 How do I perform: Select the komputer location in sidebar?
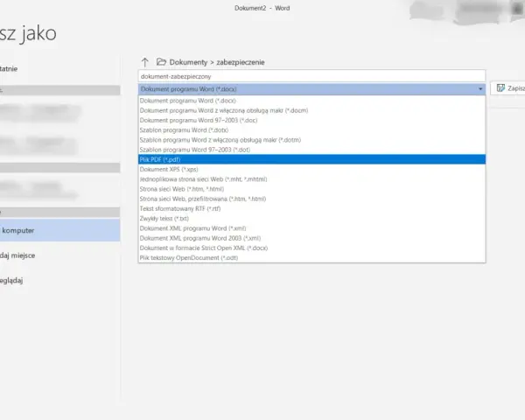tap(59, 230)
